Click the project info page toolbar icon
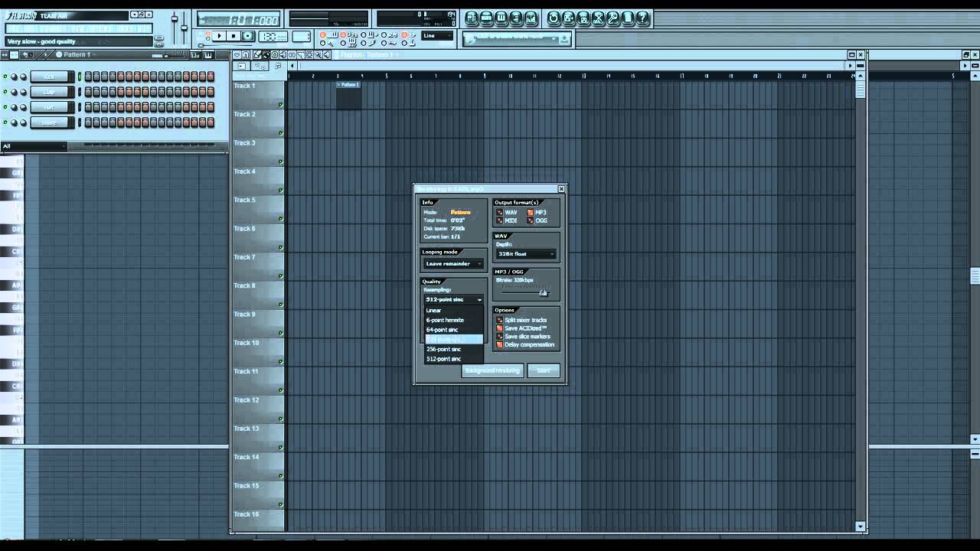This screenshot has height=551, width=980. [x=627, y=18]
